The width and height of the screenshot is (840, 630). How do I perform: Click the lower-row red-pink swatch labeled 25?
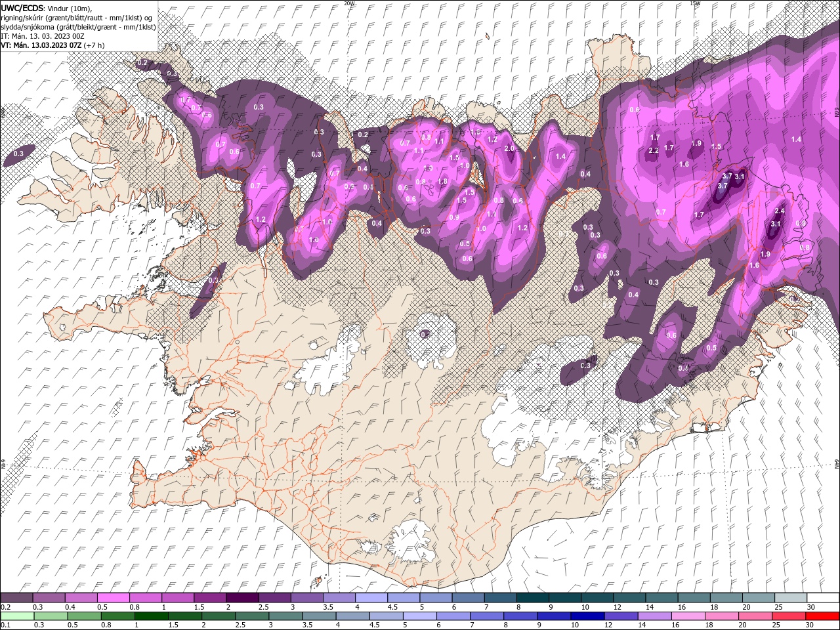pos(787,616)
